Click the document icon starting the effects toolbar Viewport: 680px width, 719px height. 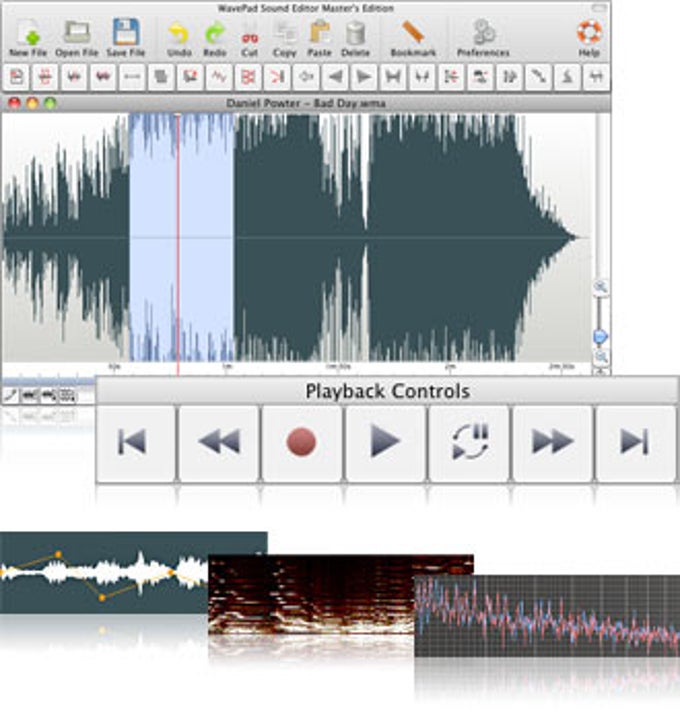pos(17,77)
